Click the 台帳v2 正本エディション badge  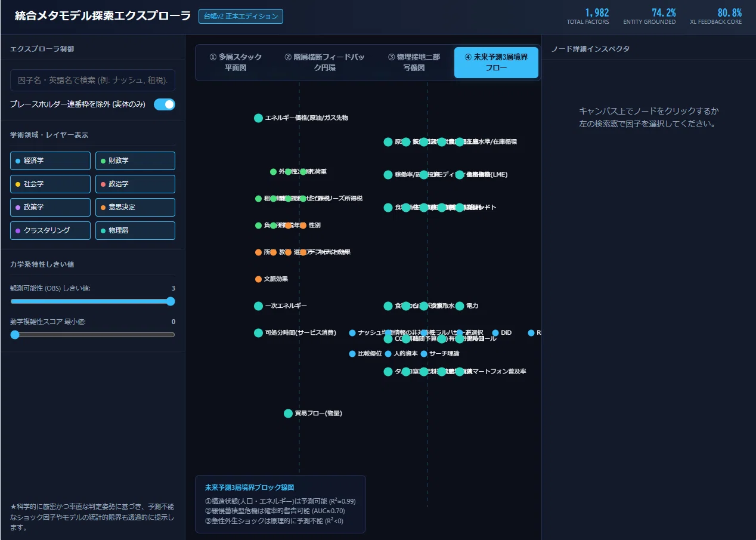coord(241,16)
